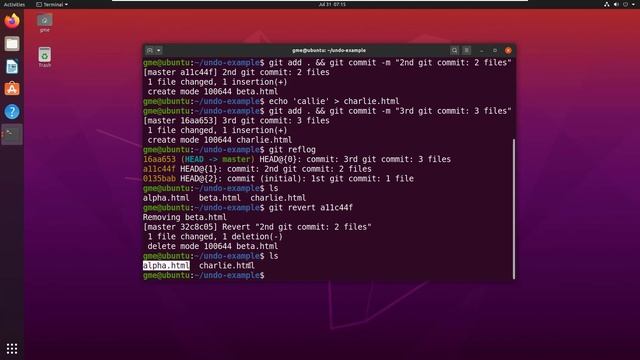The image size is (640, 360).
Task: Click the echo 'callie' > charlie.html command
Action: [334, 101]
